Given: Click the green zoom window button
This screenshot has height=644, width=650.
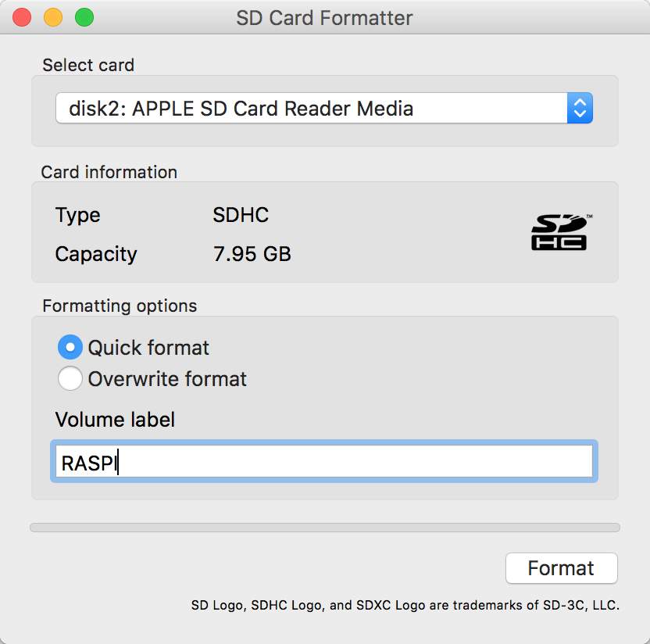Looking at the screenshot, I should pyautogui.click(x=84, y=16).
